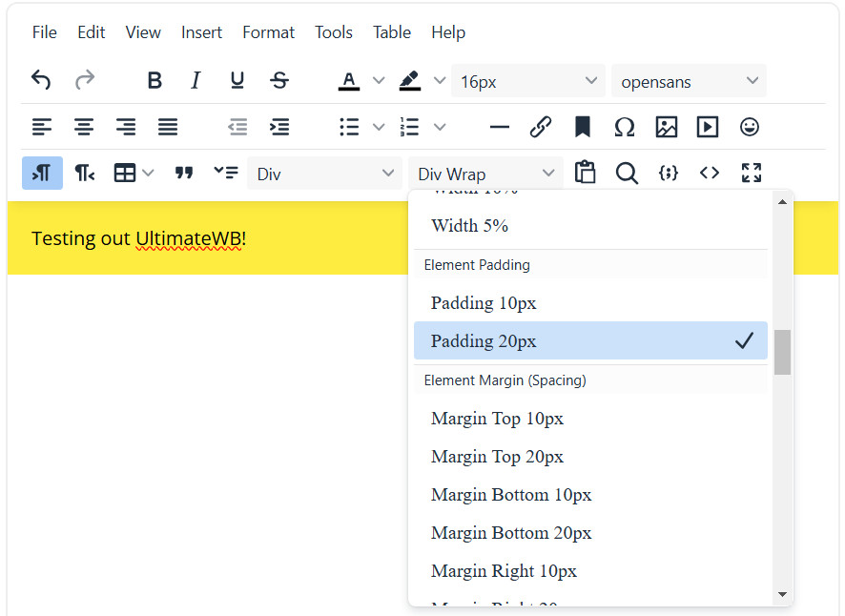Click the Insert/edit link icon
This screenshot has width=845, height=616.
pos(541,127)
